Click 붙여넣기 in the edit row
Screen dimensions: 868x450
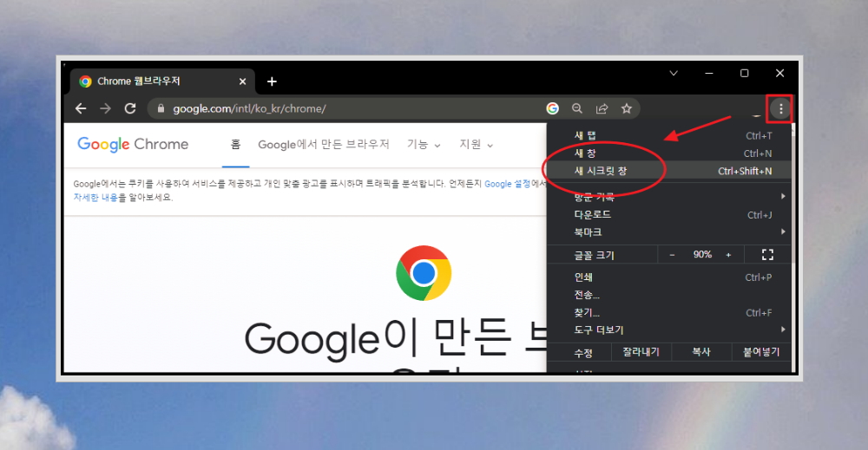tap(761, 352)
